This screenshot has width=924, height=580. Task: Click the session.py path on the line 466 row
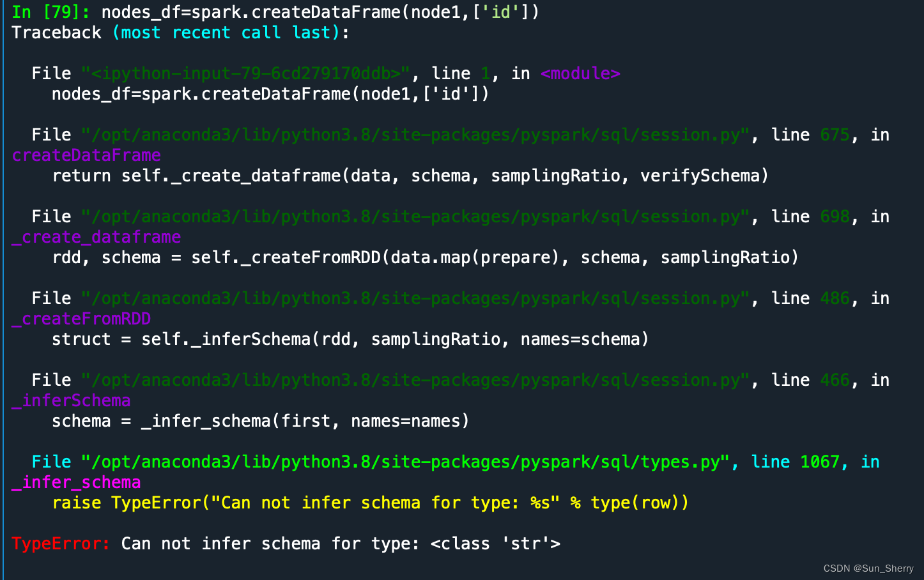pos(415,380)
